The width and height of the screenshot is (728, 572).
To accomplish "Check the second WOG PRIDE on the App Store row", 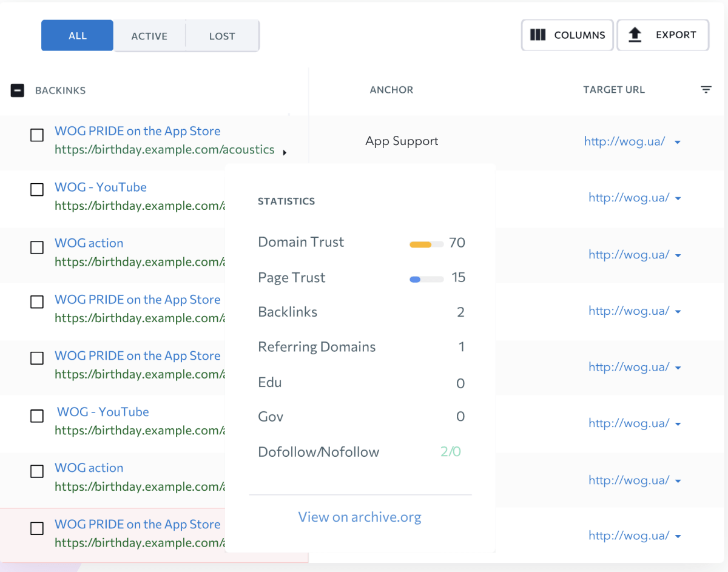I will click(x=37, y=302).
